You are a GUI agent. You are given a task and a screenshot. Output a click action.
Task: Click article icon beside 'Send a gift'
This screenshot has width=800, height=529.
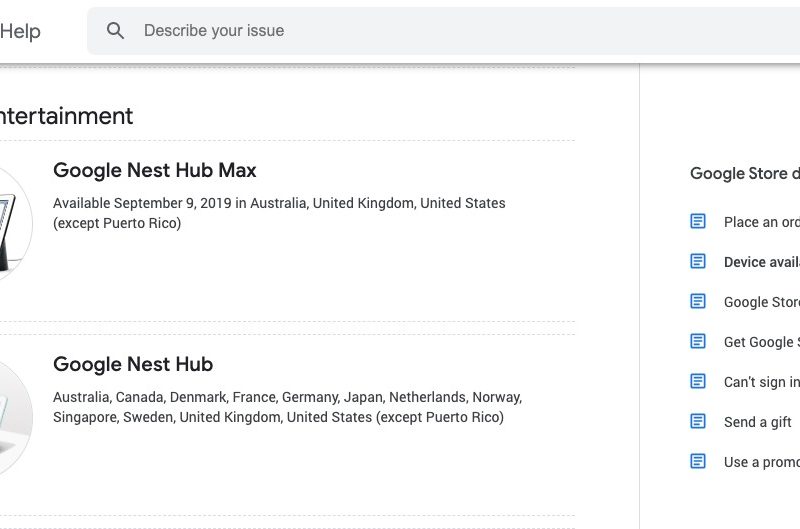coord(698,421)
